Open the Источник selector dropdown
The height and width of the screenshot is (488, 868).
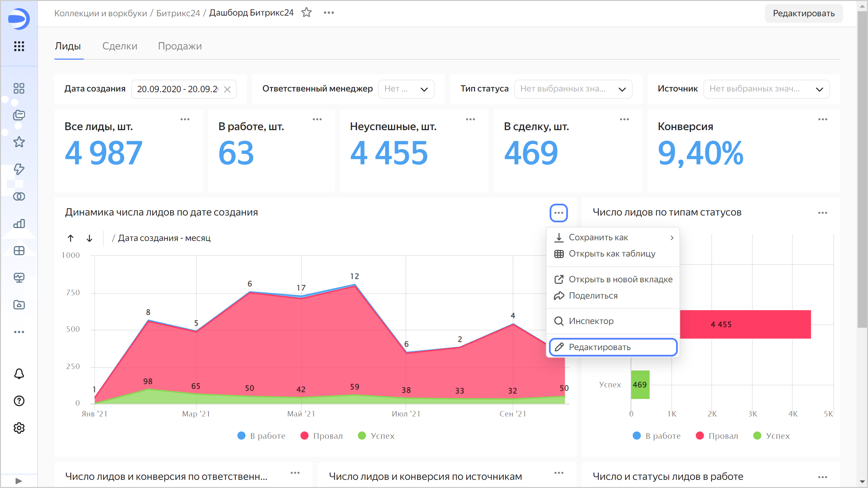click(766, 89)
